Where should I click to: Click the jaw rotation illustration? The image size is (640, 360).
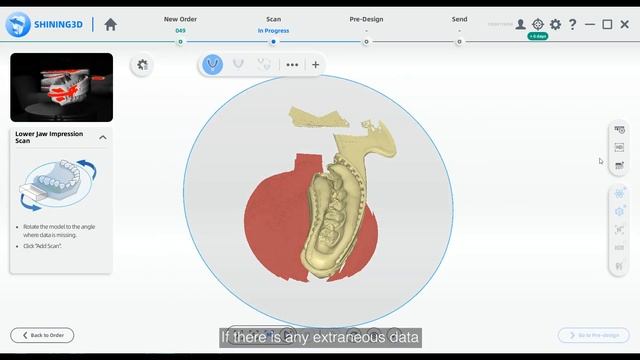[x=58, y=184]
